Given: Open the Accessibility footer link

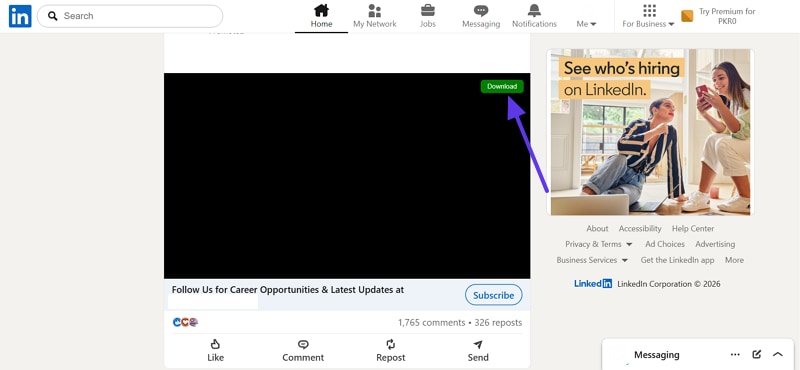Looking at the screenshot, I should tap(640, 229).
